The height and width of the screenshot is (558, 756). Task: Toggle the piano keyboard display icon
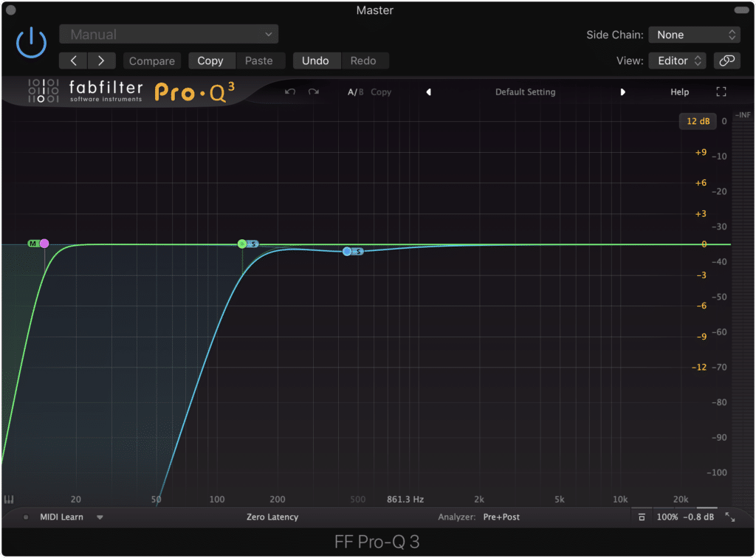click(x=9, y=499)
